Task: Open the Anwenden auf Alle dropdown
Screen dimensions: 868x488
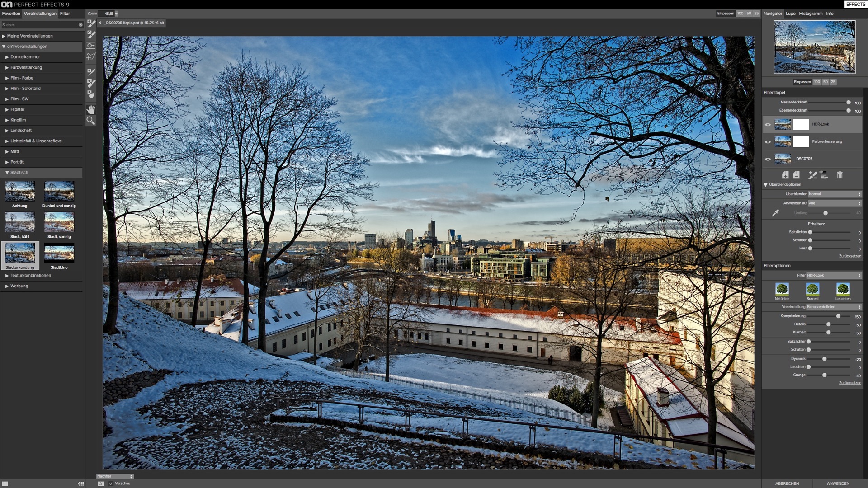Action: pos(835,203)
